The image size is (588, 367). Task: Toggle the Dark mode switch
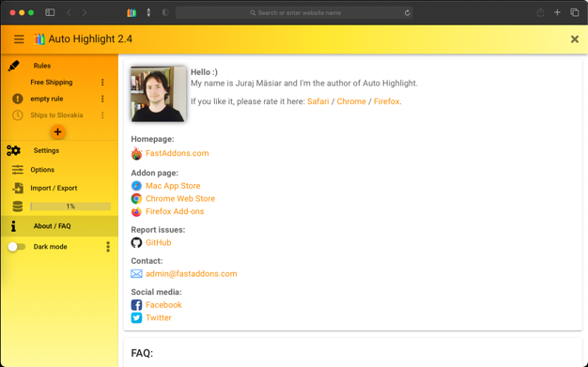coord(17,247)
